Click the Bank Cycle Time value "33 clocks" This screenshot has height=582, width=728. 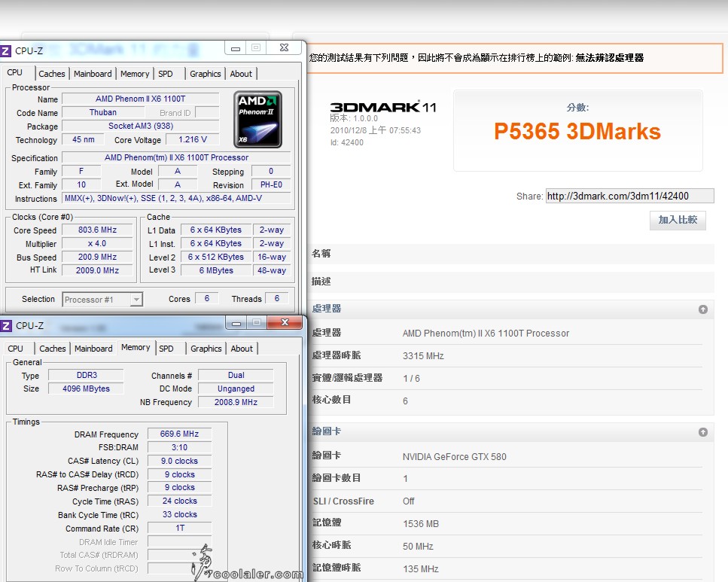tap(180, 514)
